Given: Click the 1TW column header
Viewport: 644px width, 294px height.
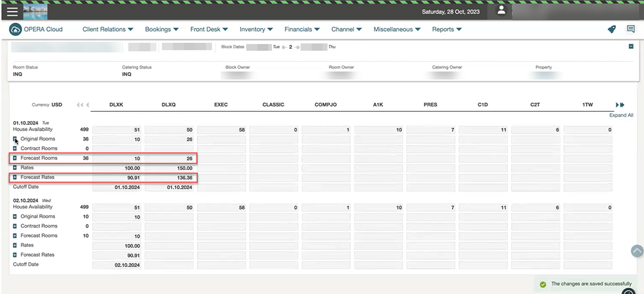Looking at the screenshot, I should click(588, 105).
